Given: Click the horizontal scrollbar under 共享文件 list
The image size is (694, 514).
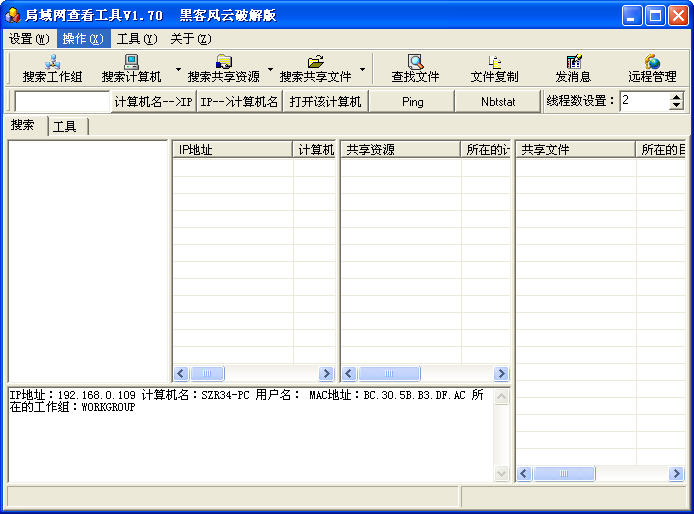Looking at the screenshot, I should coord(602,473).
